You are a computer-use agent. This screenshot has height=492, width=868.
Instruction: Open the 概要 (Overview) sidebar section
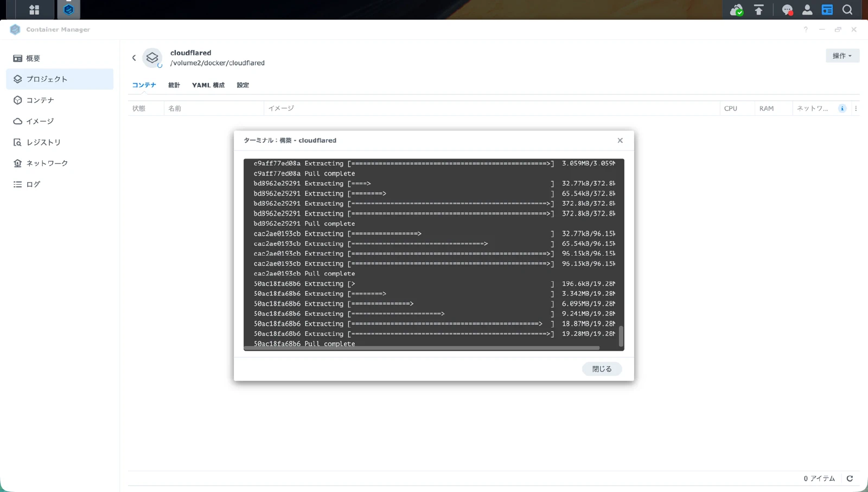(33, 58)
